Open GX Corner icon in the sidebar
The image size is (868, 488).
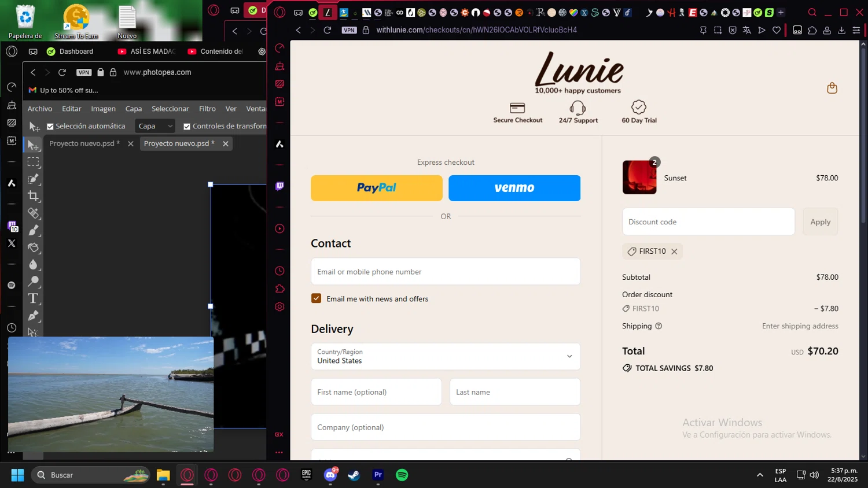[279, 434]
